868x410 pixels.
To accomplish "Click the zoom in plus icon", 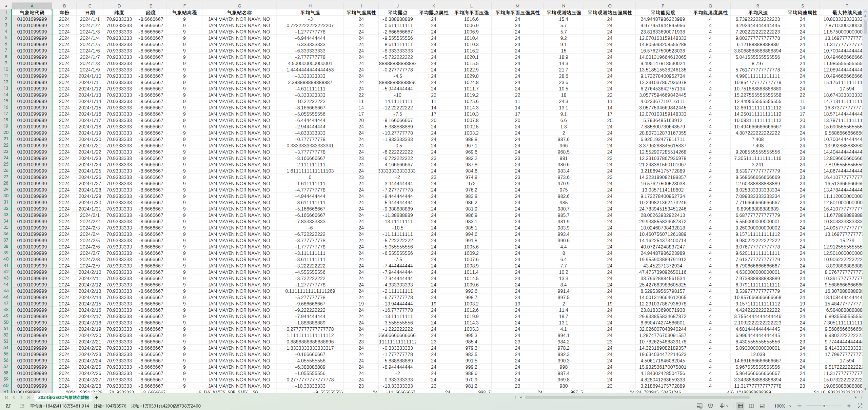I will point(849,406).
